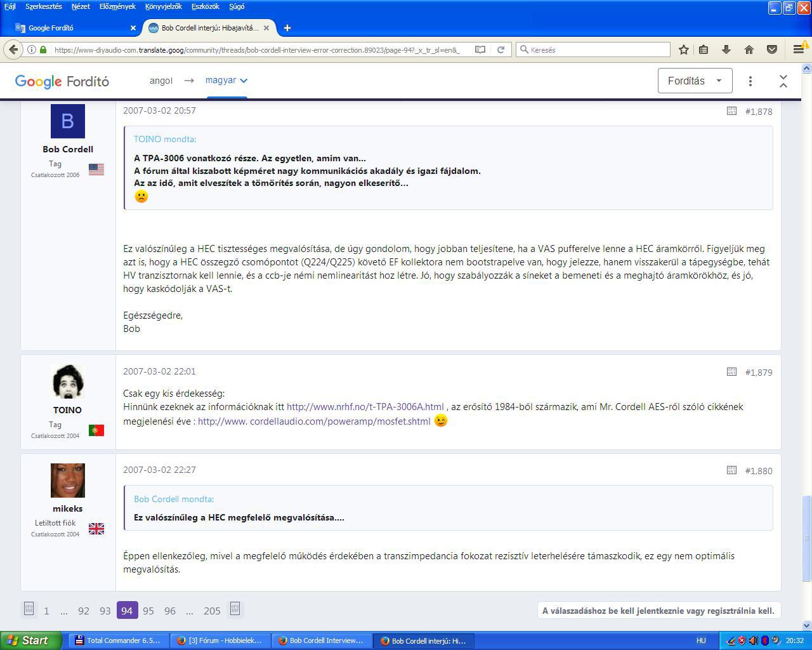Go to the next page of the thread

[x=235, y=609]
